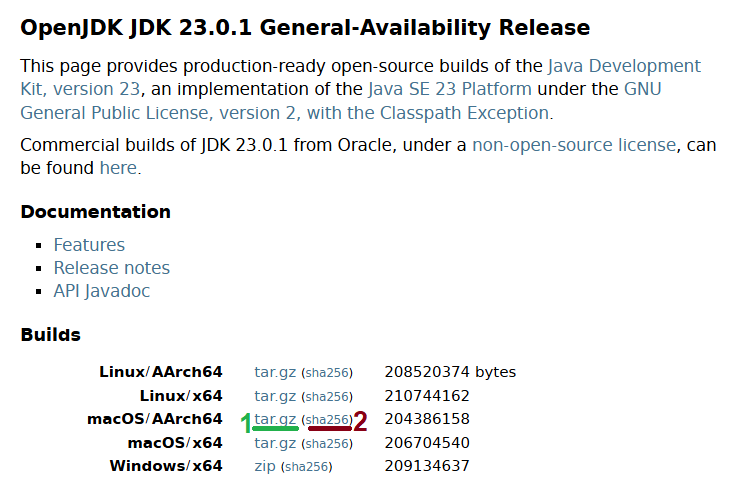Open the Java Development Kit, version 23 link
The image size is (729, 503).
(624, 66)
